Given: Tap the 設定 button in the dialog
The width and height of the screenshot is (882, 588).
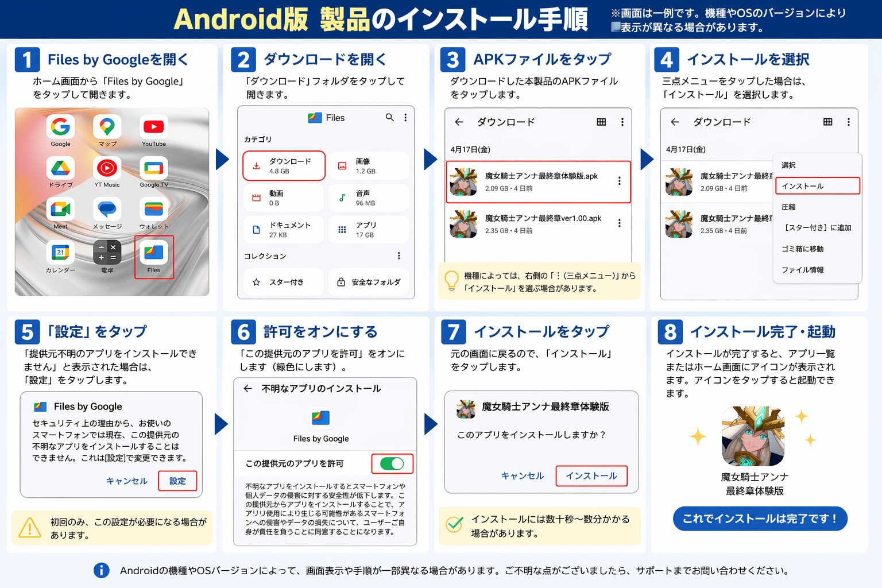Looking at the screenshot, I should pyautogui.click(x=177, y=481).
